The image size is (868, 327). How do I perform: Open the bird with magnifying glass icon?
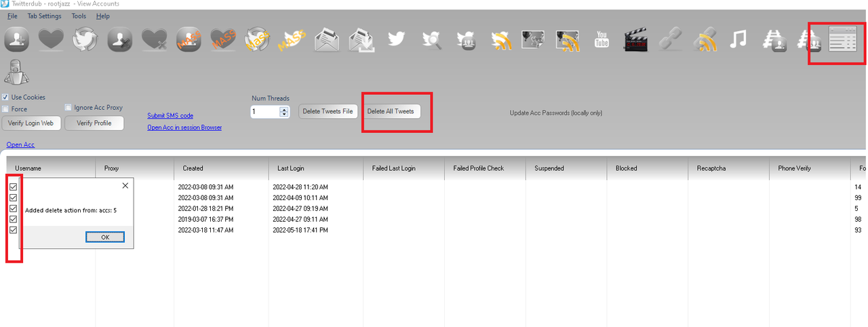pos(431,39)
